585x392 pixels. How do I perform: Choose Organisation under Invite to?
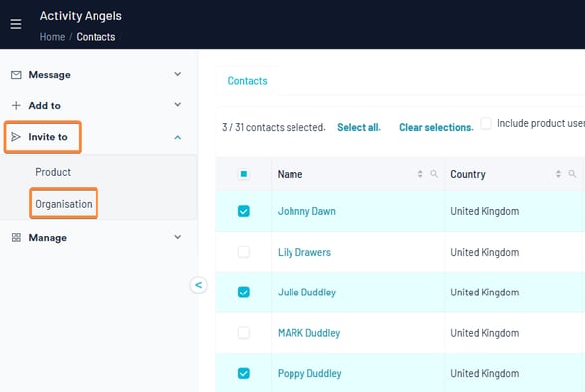point(64,204)
